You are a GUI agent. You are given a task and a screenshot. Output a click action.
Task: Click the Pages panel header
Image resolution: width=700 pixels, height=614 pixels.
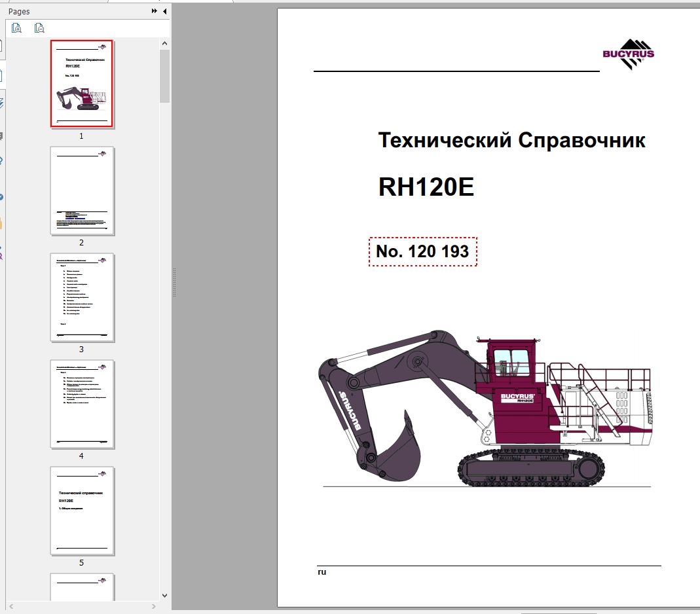tap(19, 11)
